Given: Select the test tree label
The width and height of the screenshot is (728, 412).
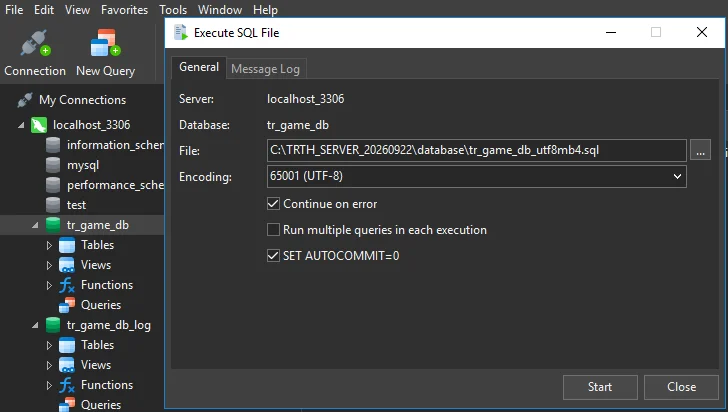Looking at the screenshot, I should [x=76, y=205].
